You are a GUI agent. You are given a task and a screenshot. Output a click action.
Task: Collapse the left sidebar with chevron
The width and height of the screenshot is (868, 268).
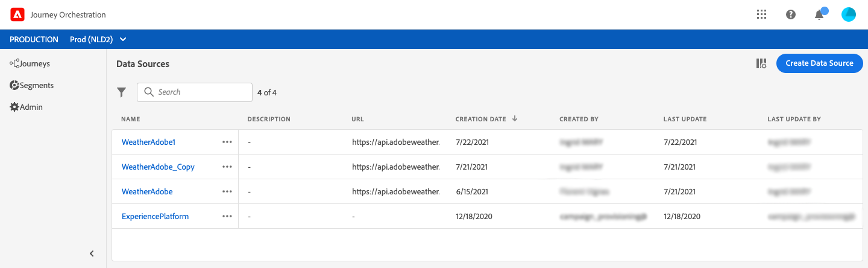pyautogui.click(x=92, y=254)
